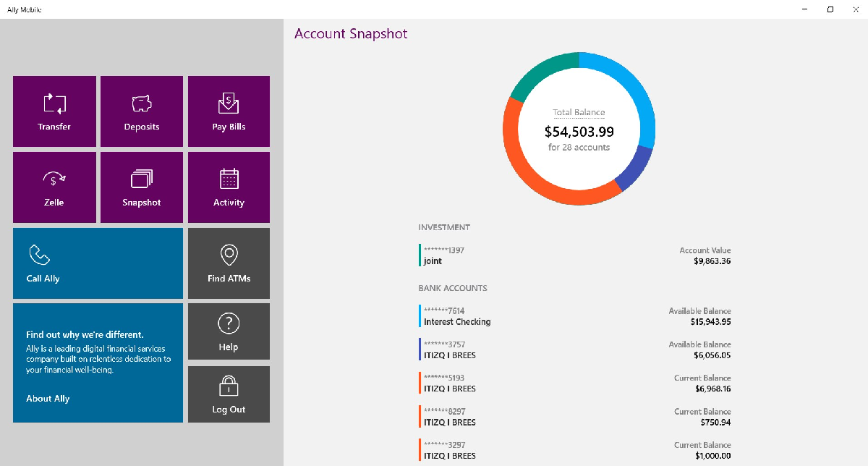This screenshot has height=466, width=868.
Task: Open ITIZQ I BREES account ending 3757
Action: (575, 349)
